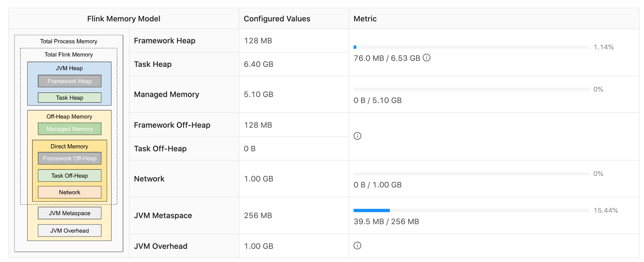644x262 pixels.
Task: Select the Task Heap row label
Action: pyautogui.click(x=153, y=64)
